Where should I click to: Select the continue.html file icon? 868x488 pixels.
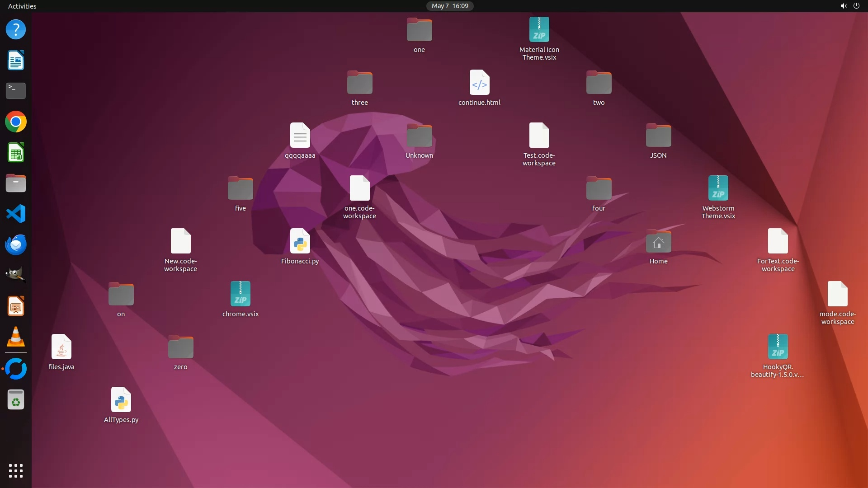point(479,83)
